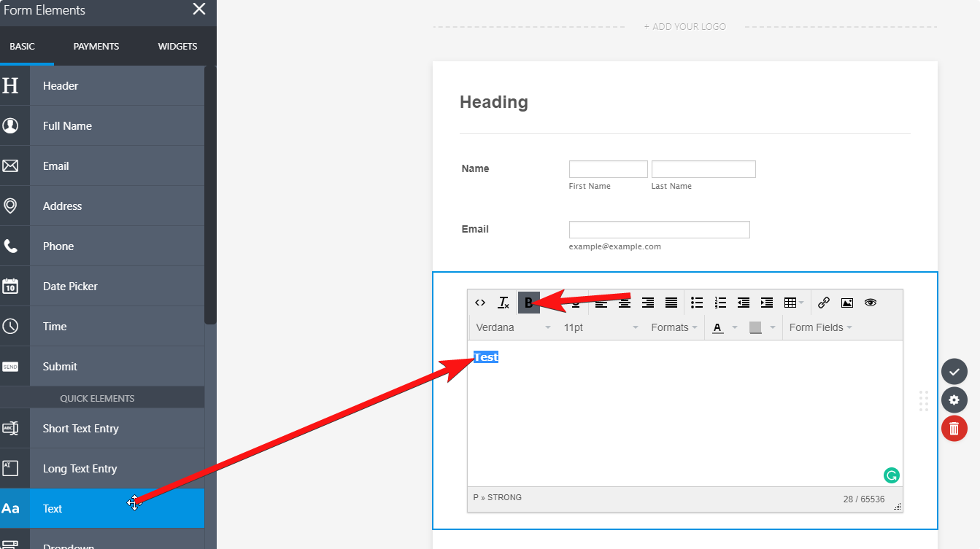Viewport: 980px width, 549px height.
Task: Open field properties gear icon
Action: [x=954, y=400]
